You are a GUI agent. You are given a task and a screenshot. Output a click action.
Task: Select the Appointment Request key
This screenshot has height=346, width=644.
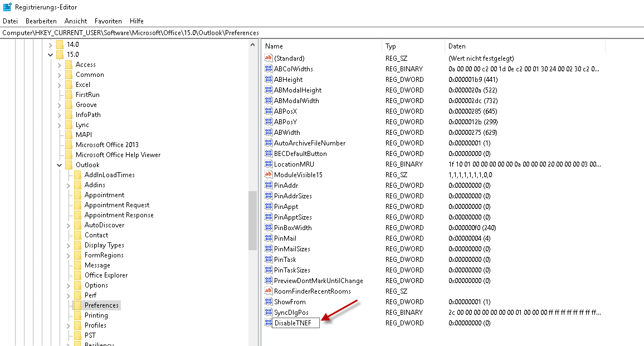(116, 205)
